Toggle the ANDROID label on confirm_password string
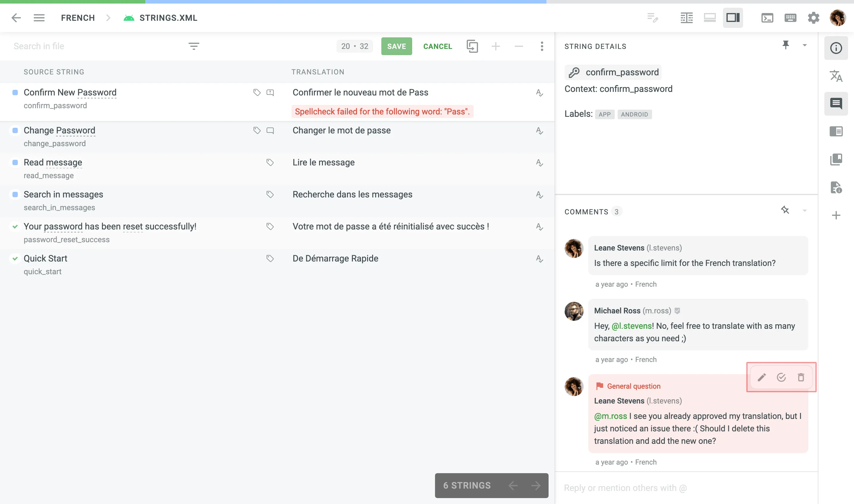This screenshot has width=854, height=504. coord(634,114)
